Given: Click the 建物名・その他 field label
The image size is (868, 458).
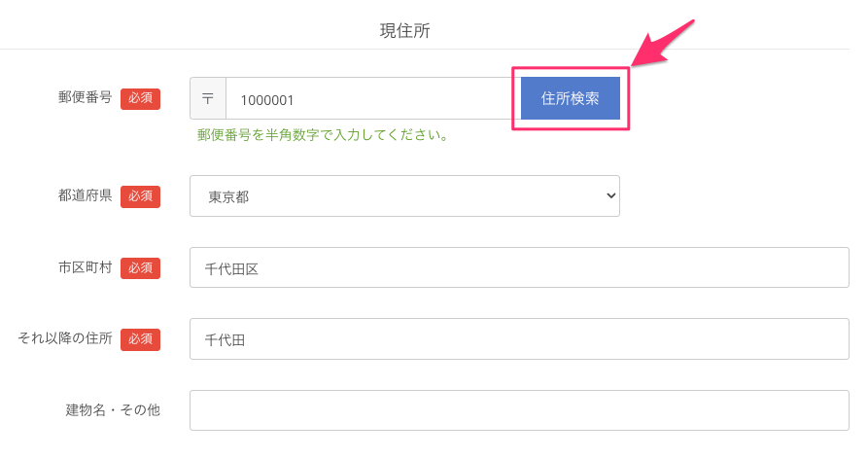Looking at the screenshot, I should (113, 410).
